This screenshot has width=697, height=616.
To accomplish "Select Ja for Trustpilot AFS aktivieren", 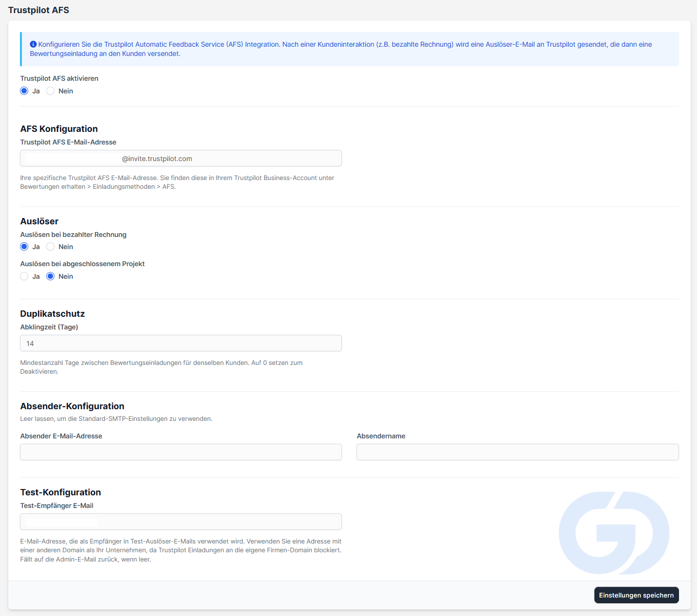I will tap(24, 91).
